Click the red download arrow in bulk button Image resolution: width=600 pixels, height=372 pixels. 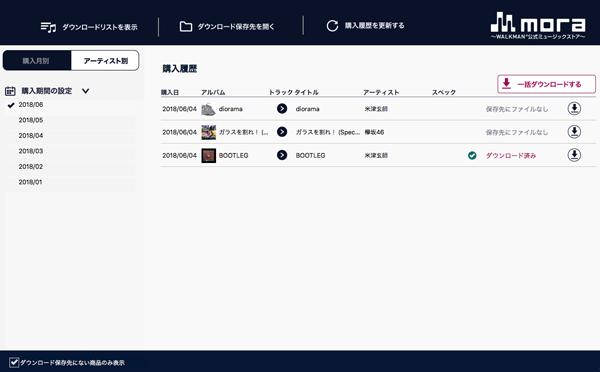tap(506, 83)
